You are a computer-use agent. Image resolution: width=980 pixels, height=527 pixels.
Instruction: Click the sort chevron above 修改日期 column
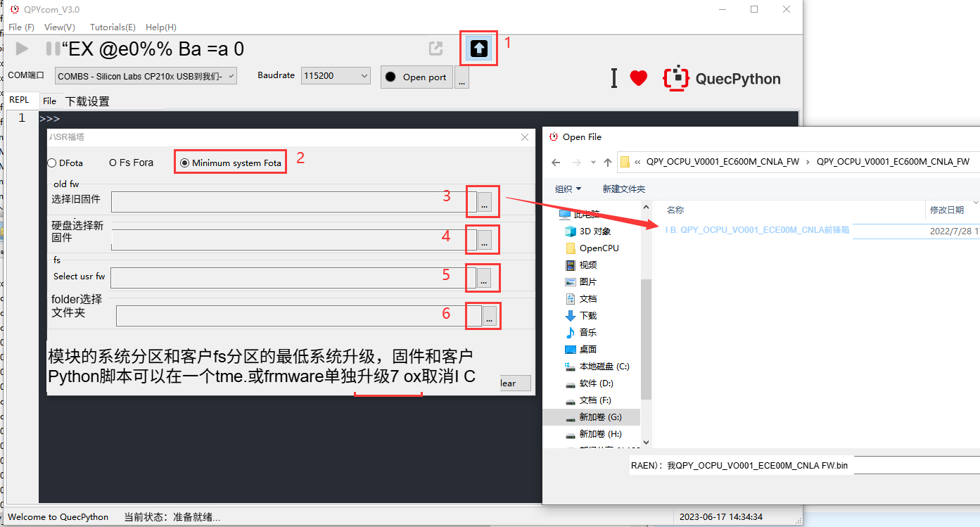click(974, 203)
